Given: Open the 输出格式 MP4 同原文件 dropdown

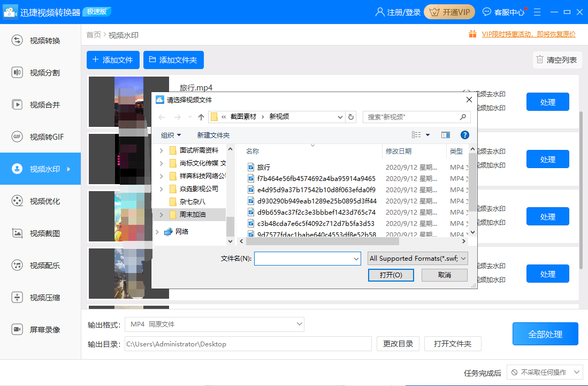Looking at the screenshot, I should click(x=215, y=324).
